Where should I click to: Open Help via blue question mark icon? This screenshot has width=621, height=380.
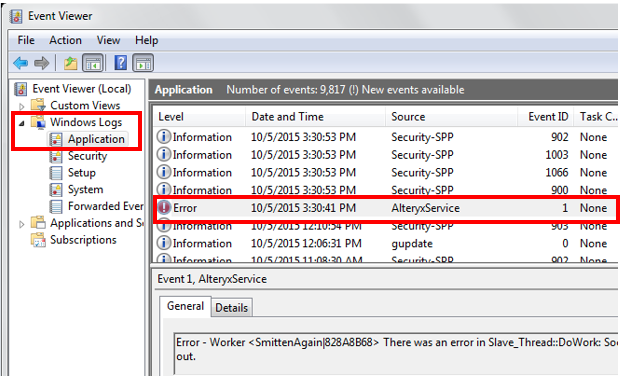(120, 63)
